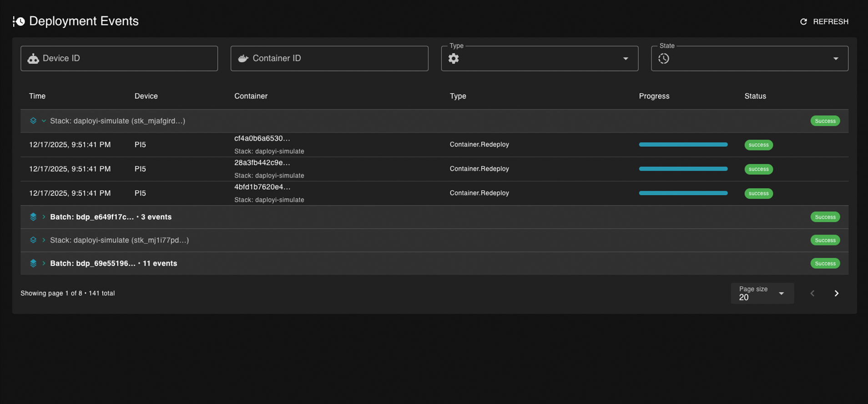
Task: Click the timestamp in the 4bfd1b7620e4 row
Action: click(x=70, y=193)
